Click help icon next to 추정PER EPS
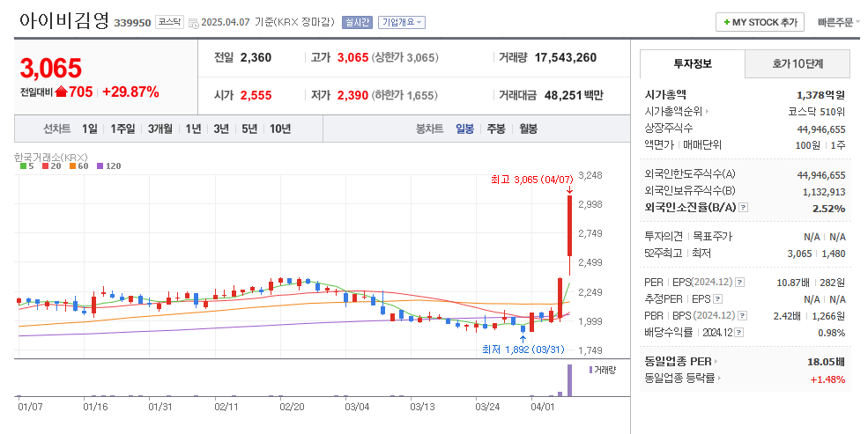 coord(717,299)
